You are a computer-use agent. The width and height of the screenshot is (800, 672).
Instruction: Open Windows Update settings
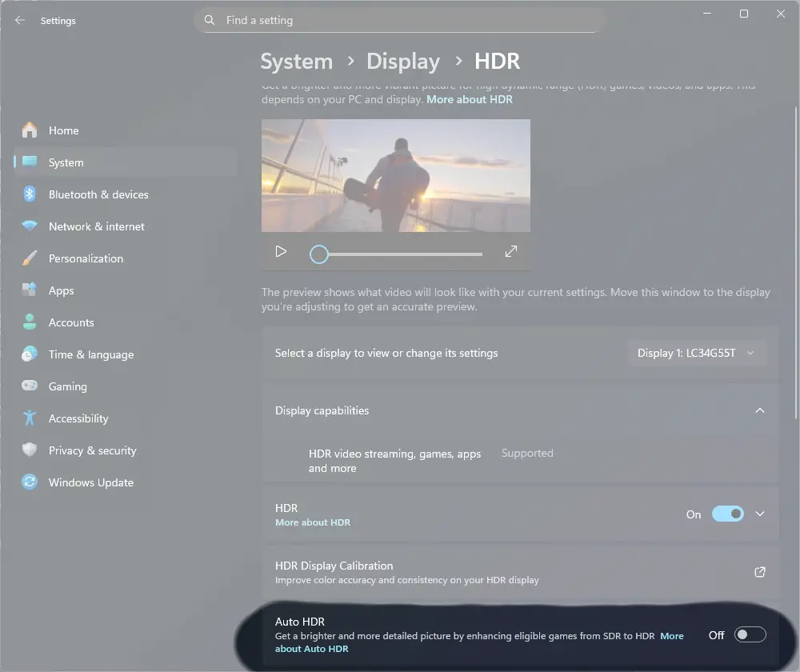(92, 482)
